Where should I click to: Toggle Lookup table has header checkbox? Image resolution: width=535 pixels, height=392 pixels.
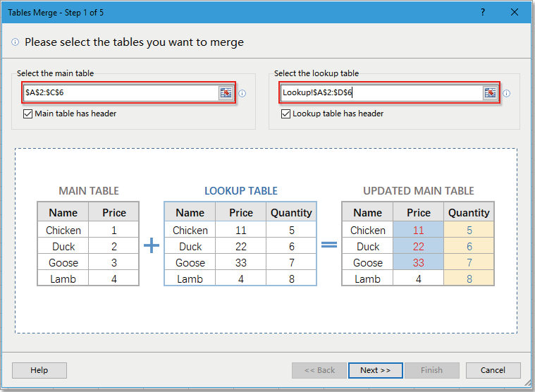click(285, 114)
